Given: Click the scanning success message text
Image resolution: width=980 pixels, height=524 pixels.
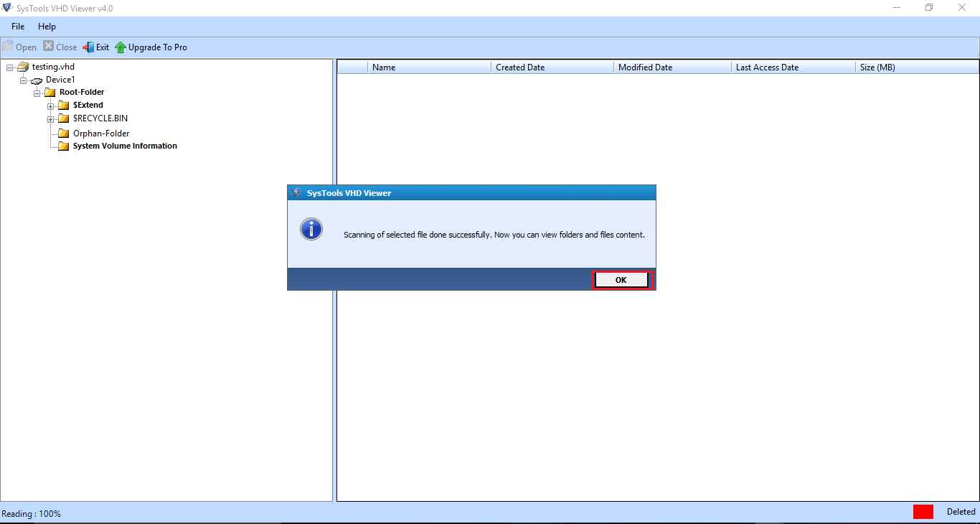Looking at the screenshot, I should (x=494, y=235).
